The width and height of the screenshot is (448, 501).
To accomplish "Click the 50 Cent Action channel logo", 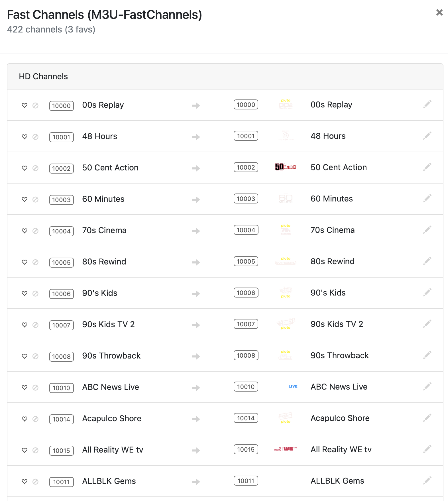I will pyautogui.click(x=286, y=167).
